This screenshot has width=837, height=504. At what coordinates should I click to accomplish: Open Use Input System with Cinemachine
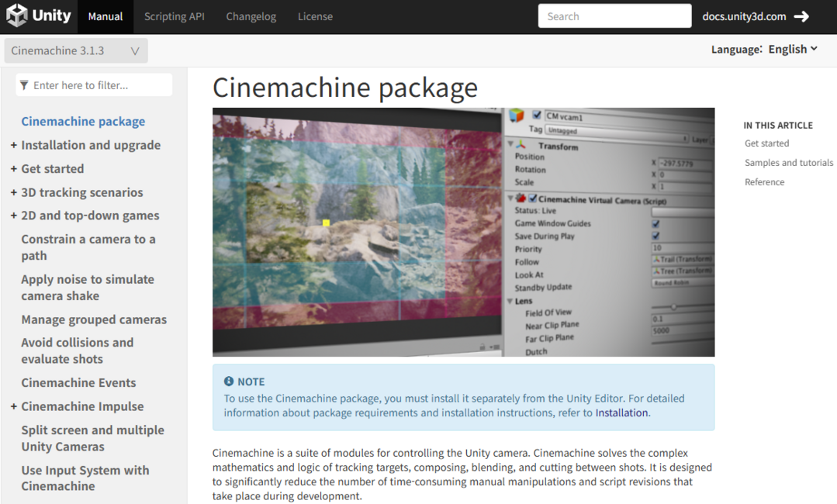pyautogui.click(x=85, y=478)
